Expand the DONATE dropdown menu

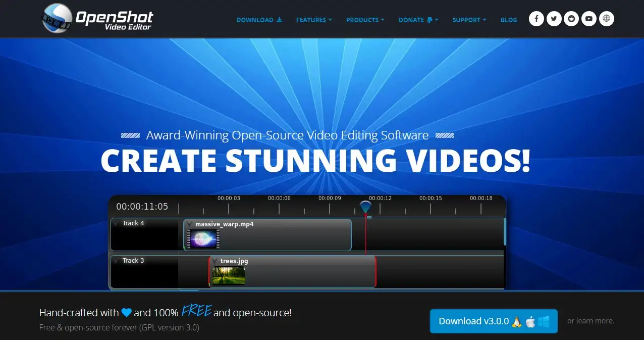[x=418, y=20]
